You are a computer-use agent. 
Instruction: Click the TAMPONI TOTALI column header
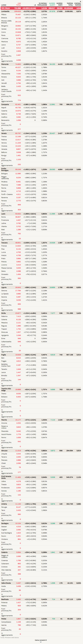coord(70,4)
